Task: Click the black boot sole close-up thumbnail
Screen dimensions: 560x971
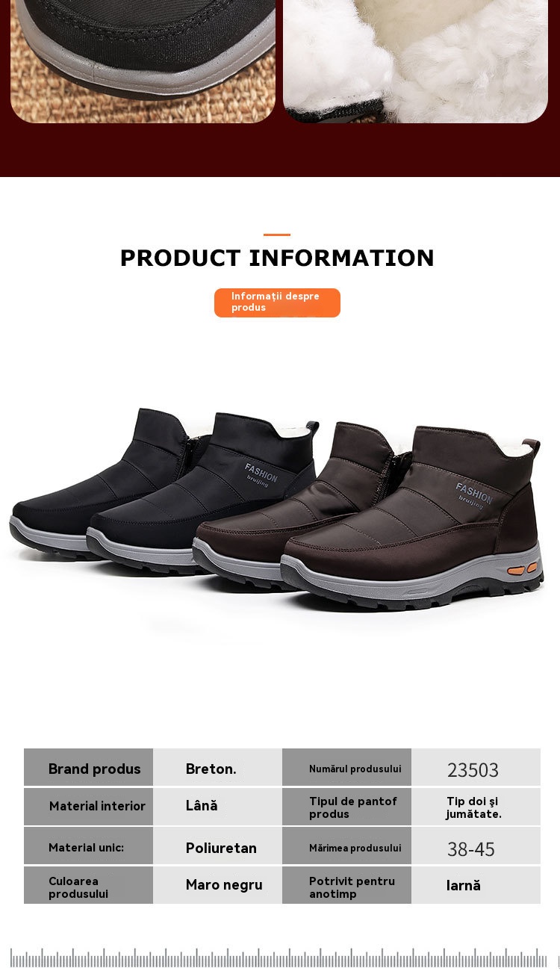Action: pos(143,61)
